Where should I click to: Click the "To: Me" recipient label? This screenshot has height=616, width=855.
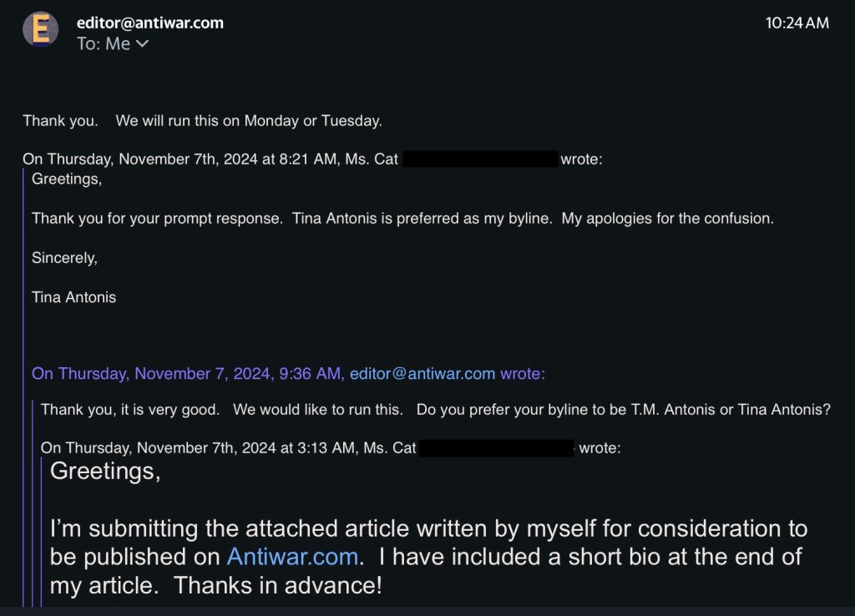tap(103, 44)
